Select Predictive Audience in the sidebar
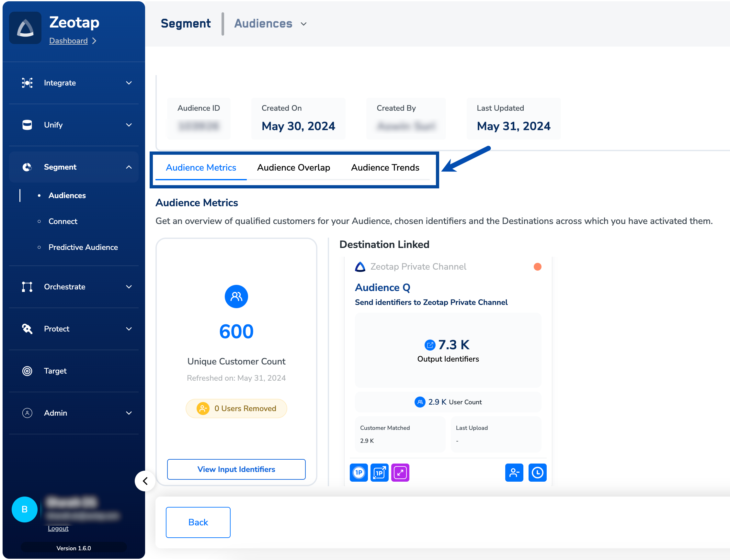 [83, 247]
